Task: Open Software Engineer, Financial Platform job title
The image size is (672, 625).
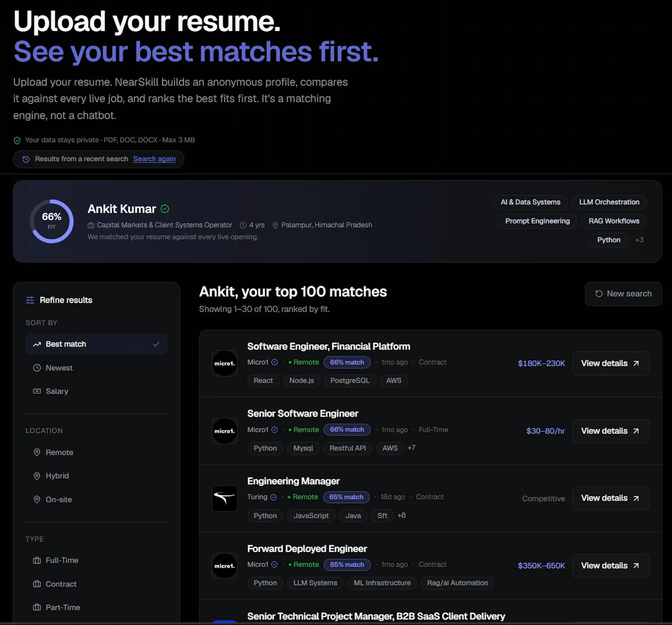Action: coord(328,347)
